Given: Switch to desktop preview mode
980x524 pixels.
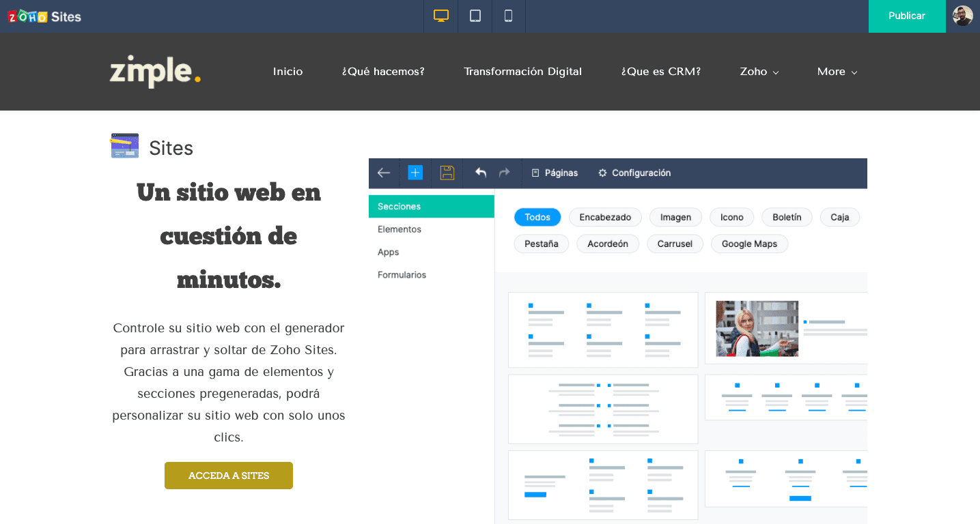Looking at the screenshot, I should tap(441, 16).
